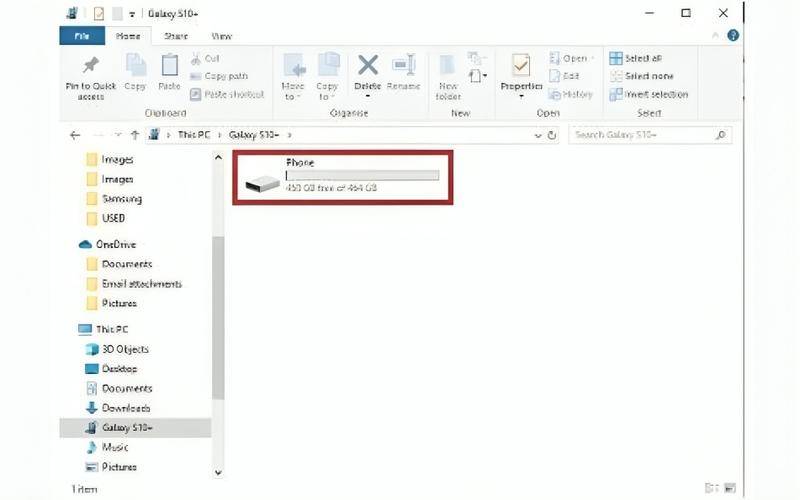Open the Phone storage drive
Screen dimensions: 800x500
point(342,177)
